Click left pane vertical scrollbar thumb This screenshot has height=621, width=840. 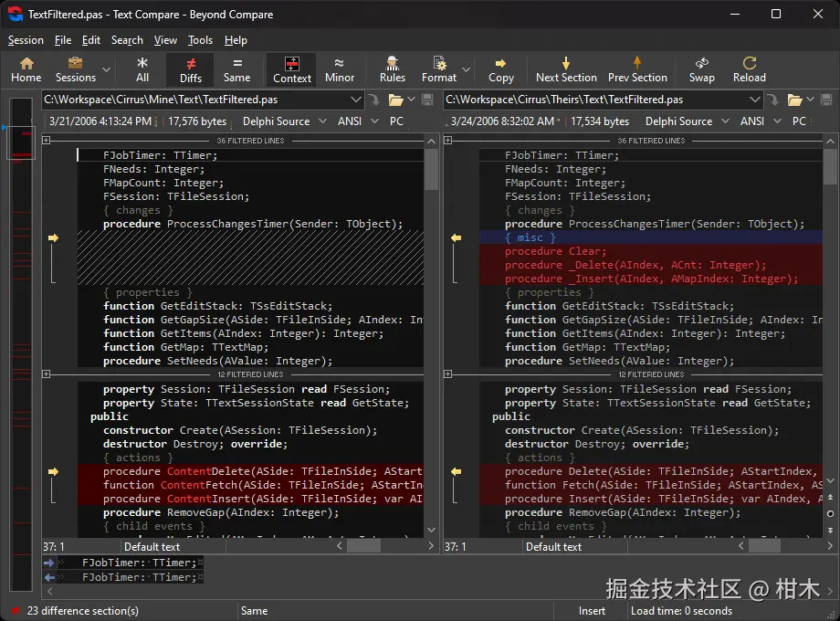tap(431, 169)
